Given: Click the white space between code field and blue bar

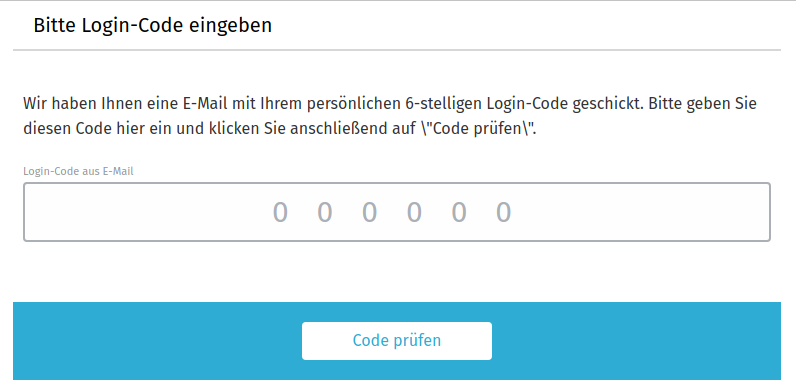Looking at the screenshot, I should coord(396,272).
